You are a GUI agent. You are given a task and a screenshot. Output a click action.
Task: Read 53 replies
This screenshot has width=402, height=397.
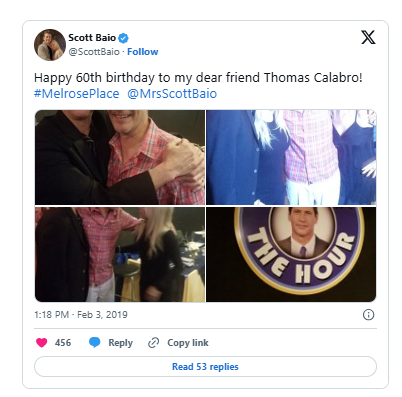tap(205, 367)
